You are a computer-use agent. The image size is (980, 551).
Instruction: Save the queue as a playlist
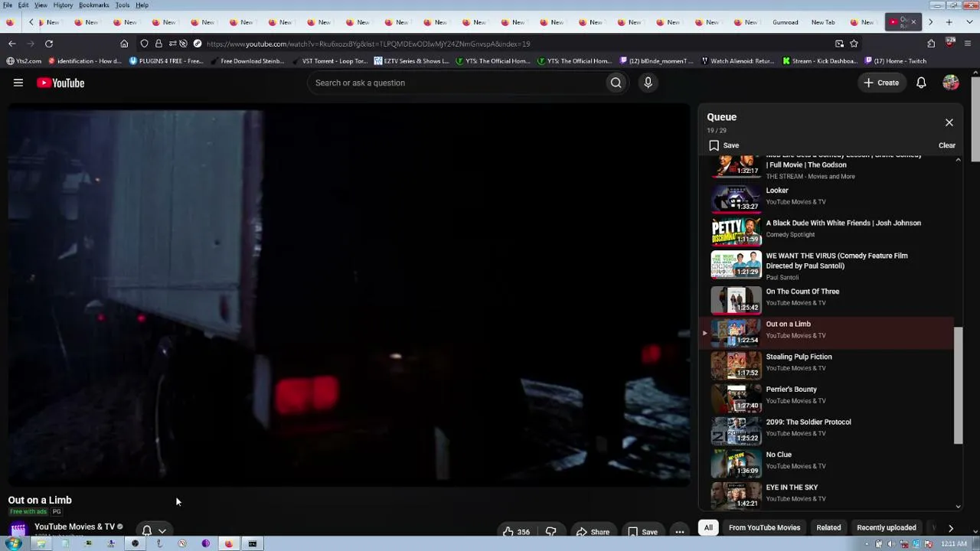click(724, 145)
